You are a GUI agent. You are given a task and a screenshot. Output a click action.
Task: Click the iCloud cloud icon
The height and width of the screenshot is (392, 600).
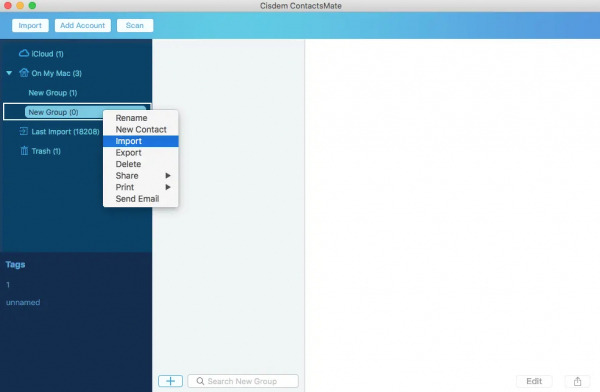pos(24,53)
